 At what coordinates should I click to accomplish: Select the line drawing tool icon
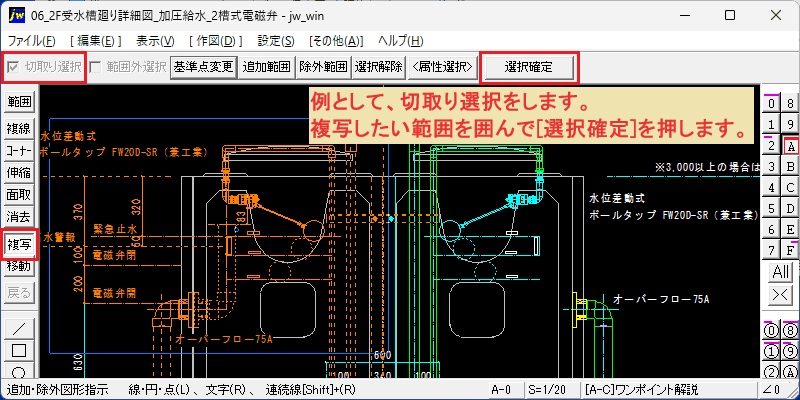19,328
